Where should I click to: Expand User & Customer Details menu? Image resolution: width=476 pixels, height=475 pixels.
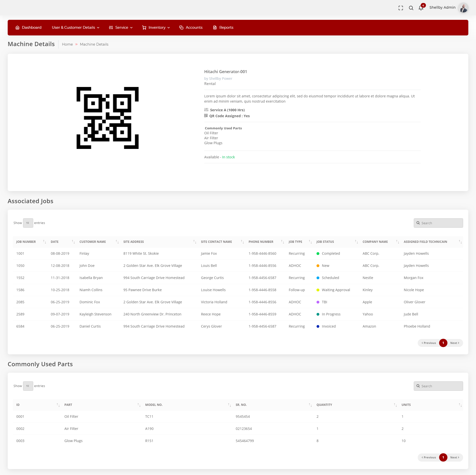tap(76, 28)
